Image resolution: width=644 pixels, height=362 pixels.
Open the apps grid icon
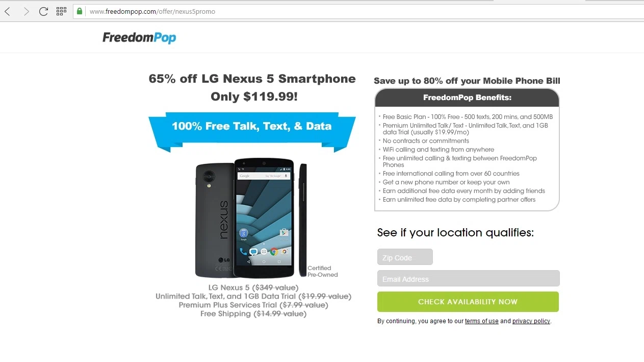point(61,11)
